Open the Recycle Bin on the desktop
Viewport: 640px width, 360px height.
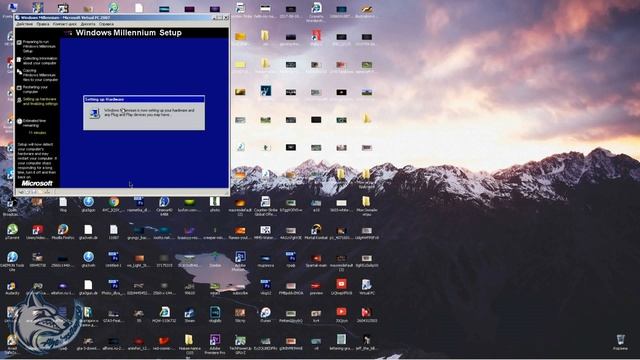620,342
